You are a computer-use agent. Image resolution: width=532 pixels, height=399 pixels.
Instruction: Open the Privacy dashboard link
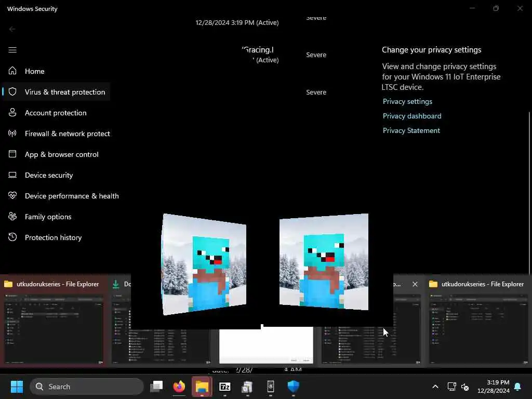coord(412,116)
